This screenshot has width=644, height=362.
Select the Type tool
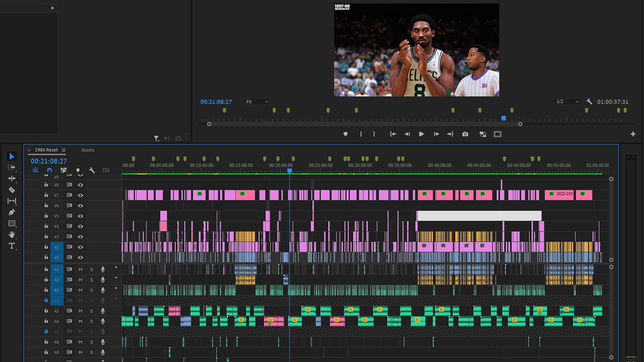point(12,246)
